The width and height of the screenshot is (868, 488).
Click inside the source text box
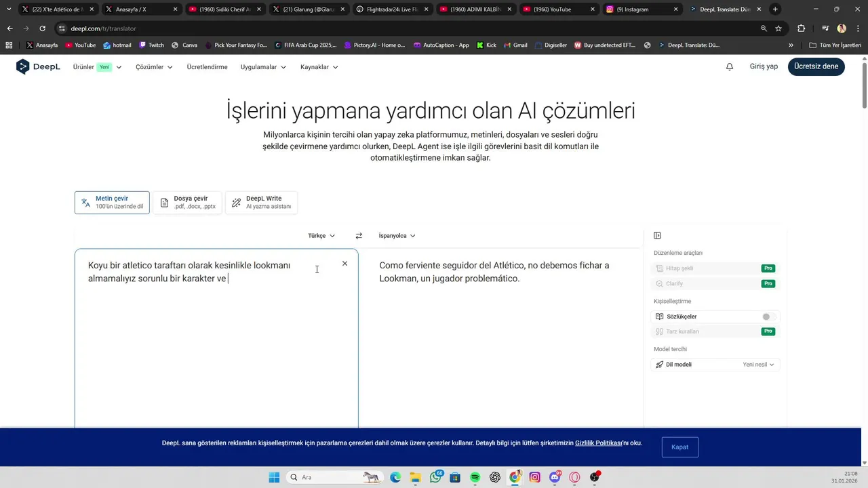click(x=216, y=339)
